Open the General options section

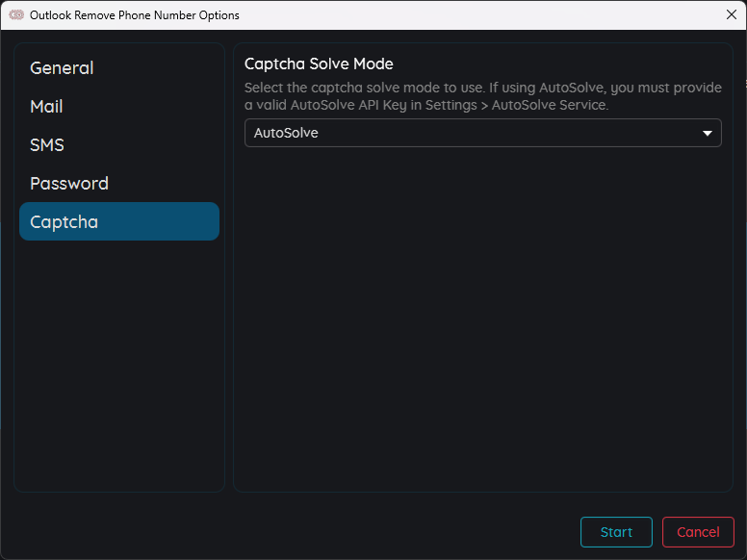(x=119, y=68)
